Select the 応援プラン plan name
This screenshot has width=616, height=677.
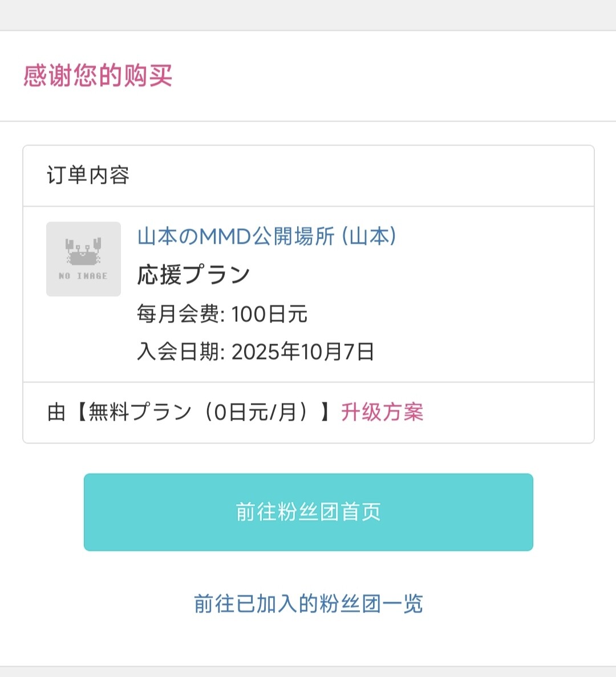[x=194, y=275]
